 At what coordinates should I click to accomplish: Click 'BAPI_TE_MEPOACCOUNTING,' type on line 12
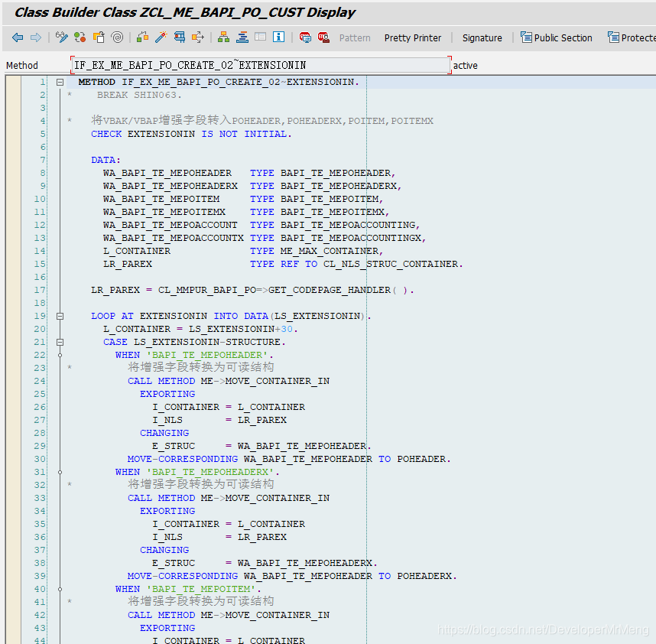point(349,225)
